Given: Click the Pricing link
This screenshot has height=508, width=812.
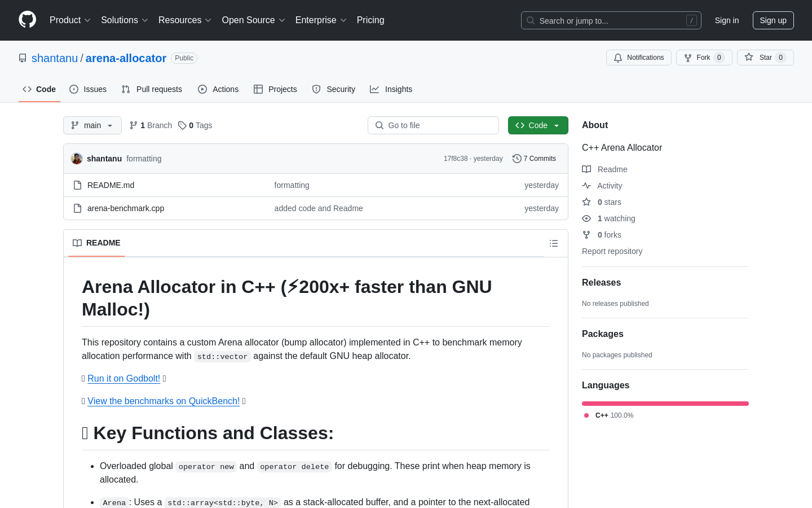Looking at the screenshot, I should pos(370,20).
